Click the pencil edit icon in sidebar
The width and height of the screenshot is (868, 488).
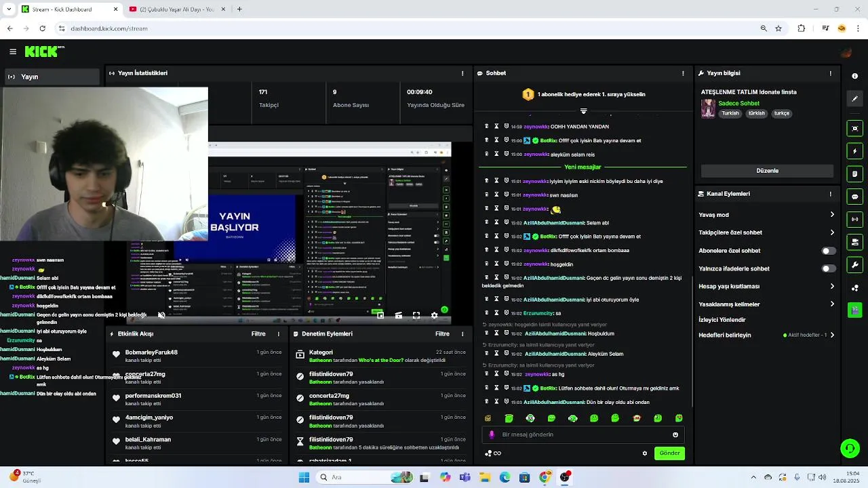[854, 99]
